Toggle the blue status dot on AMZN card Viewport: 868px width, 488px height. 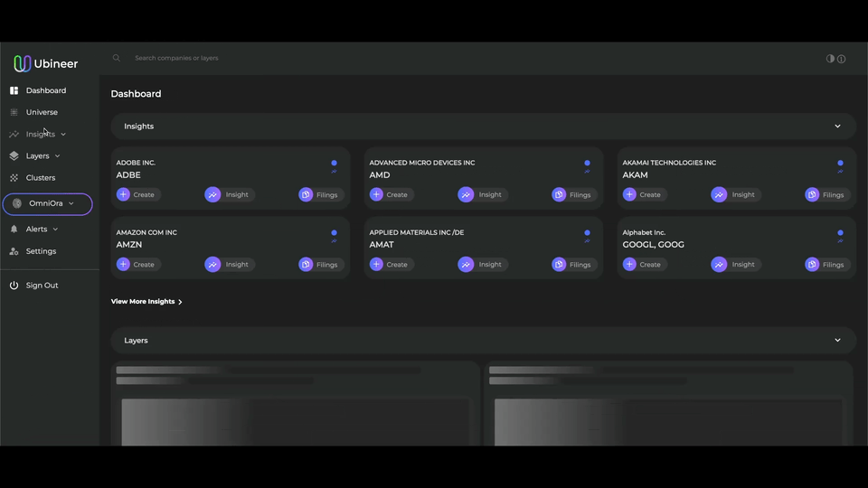pos(334,232)
